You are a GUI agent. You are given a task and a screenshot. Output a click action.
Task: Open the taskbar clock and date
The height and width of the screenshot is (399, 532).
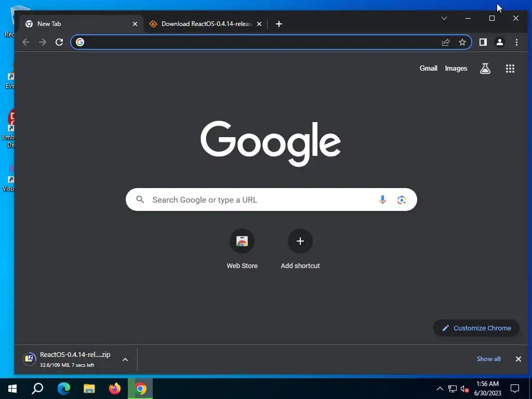click(x=487, y=389)
